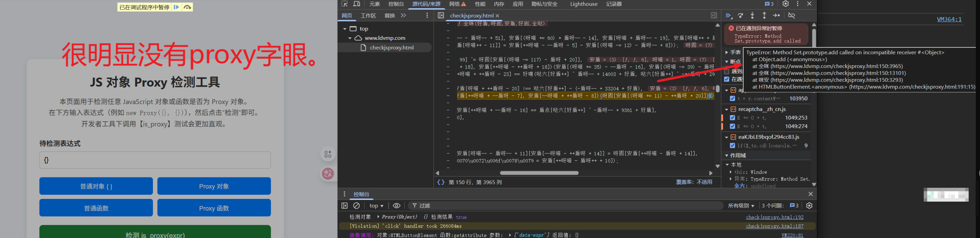The image size is (980, 238).
Task: Disable the if($_ts.cd) breakpoint checkbox
Action: 732,146
